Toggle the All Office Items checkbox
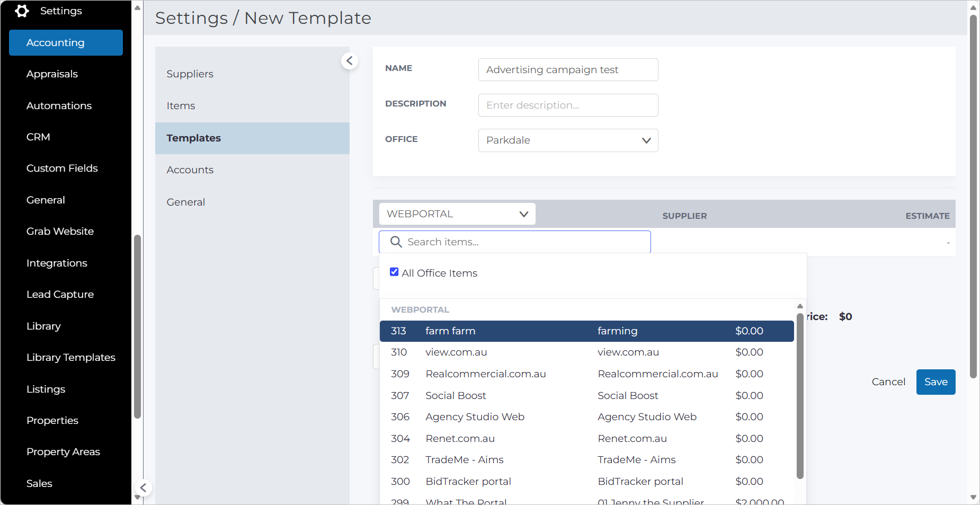The image size is (980, 505). (394, 272)
